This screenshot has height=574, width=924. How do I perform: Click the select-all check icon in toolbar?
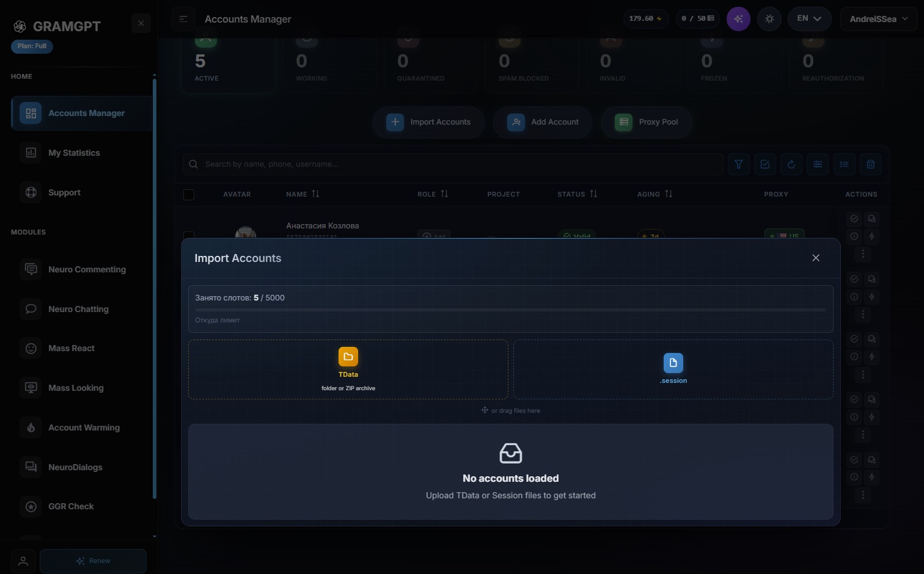[765, 164]
